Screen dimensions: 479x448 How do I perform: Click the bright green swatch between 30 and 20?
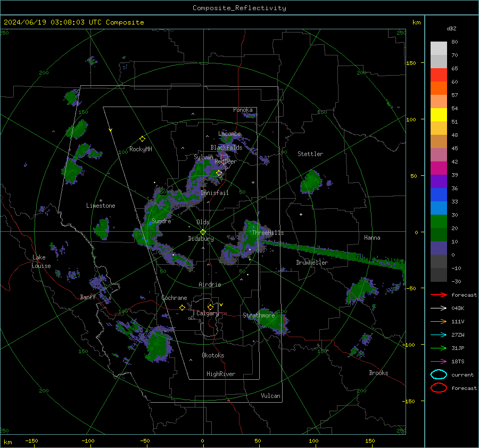(439, 222)
